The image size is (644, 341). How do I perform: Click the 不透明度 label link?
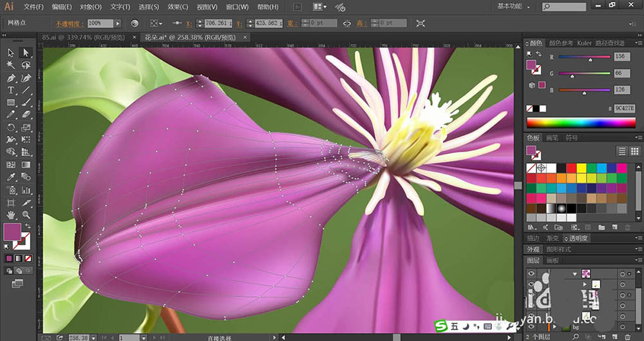coord(70,23)
